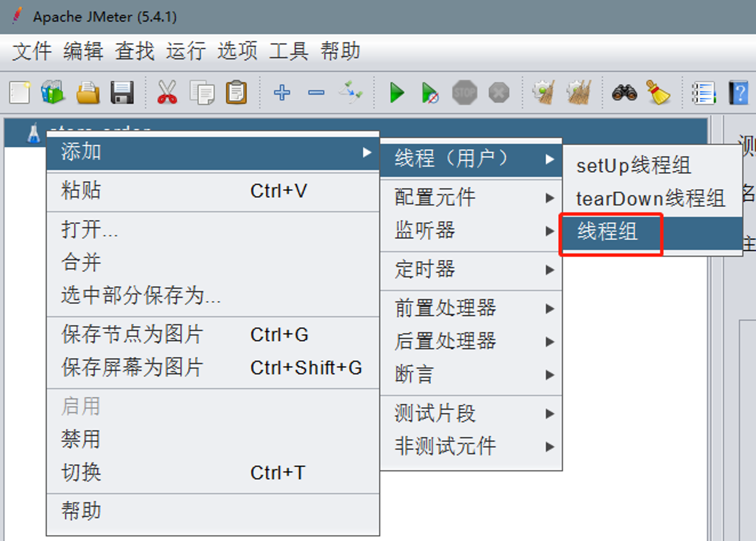Choose 打开... in context menu
The width and height of the screenshot is (756, 541).
(213, 229)
